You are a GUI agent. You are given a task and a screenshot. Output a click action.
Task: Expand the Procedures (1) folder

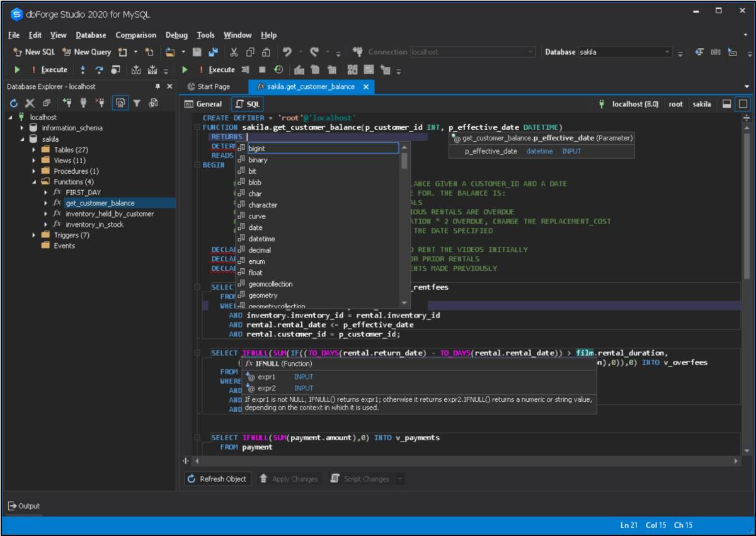pyautogui.click(x=34, y=171)
